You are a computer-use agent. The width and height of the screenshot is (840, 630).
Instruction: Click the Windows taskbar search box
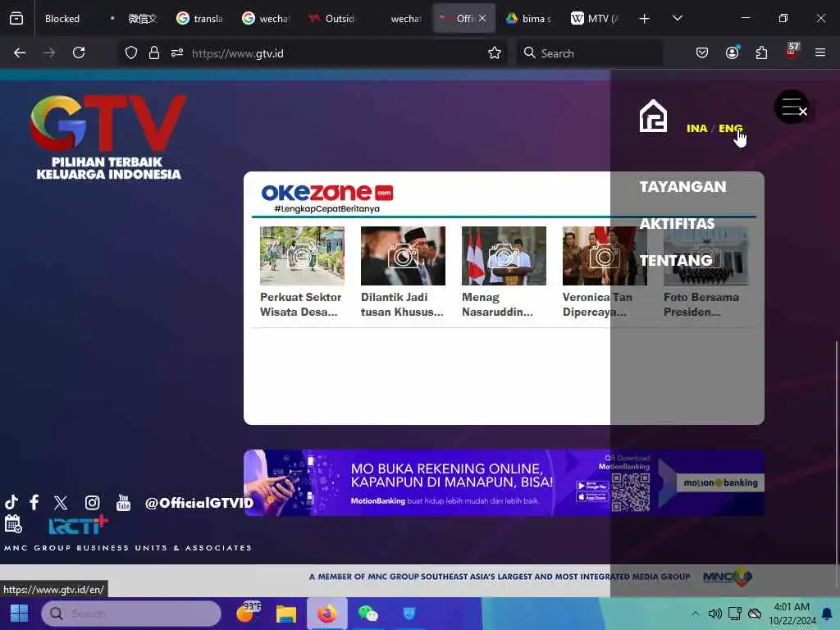coord(131,614)
